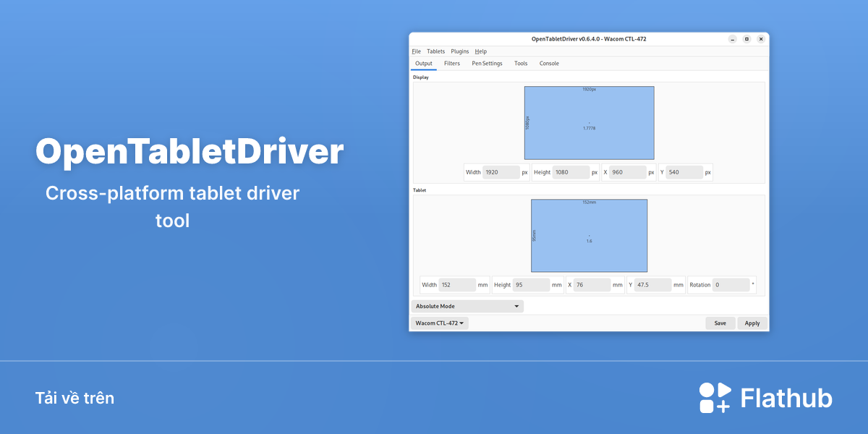This screenshot has width=868, height=434.
Task: Click the Tablet Rotation input field
Action: click(731, 285)
